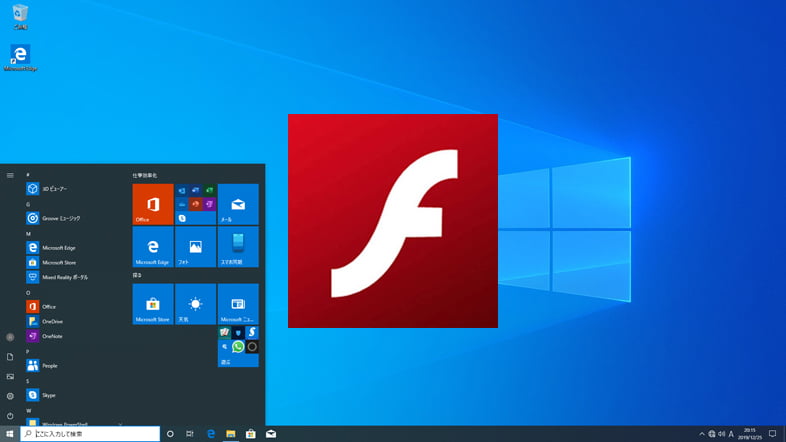Open the Recycle Bin desktop icon
Image resolution: width=786 pixels, height=442 pixels.
click(20, 16)
